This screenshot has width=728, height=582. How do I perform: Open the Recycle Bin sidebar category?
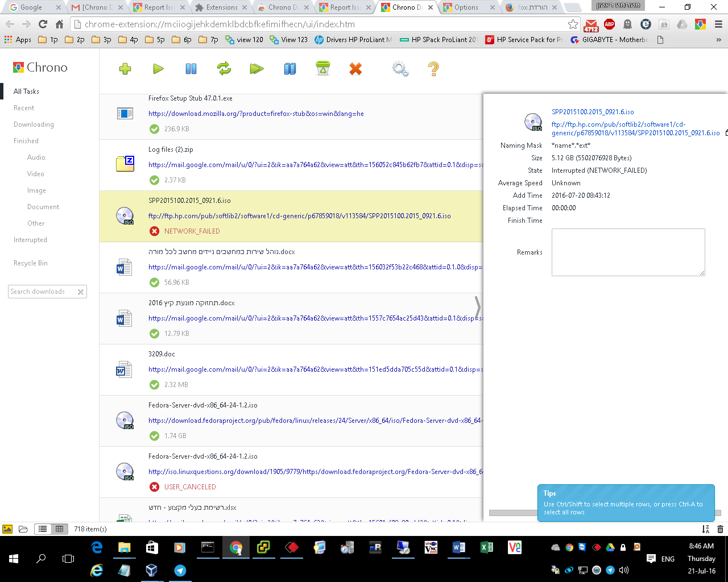31,263
